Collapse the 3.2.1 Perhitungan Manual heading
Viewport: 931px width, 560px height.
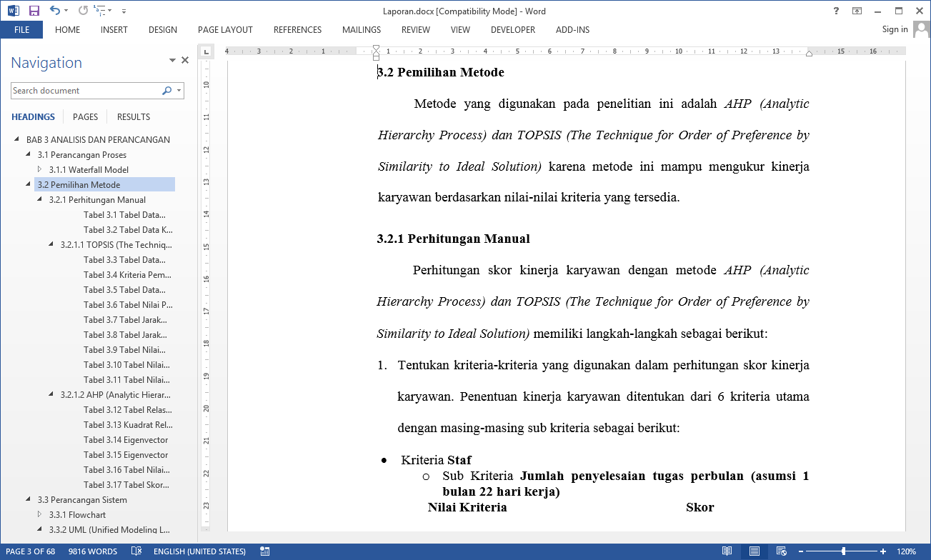(x=41, y=200)
